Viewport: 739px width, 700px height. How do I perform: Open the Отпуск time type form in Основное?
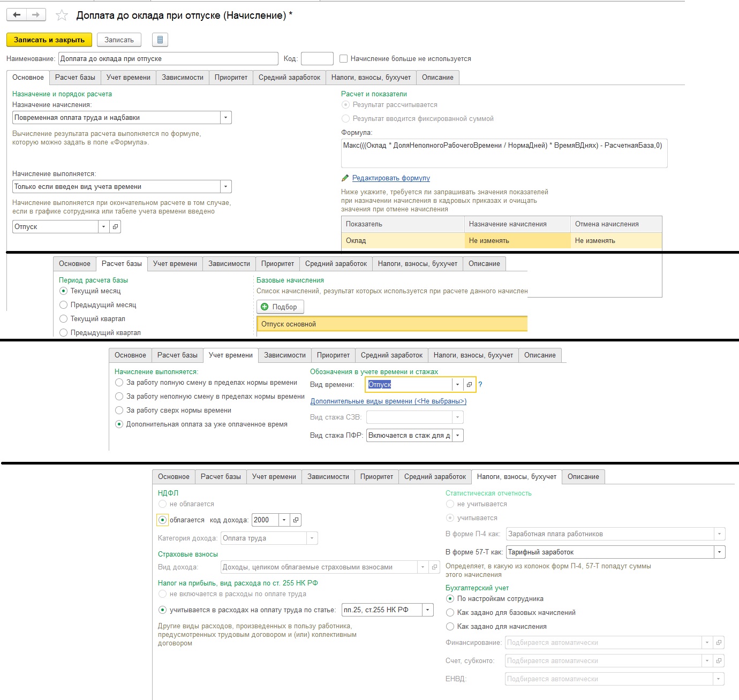[115, 227]
